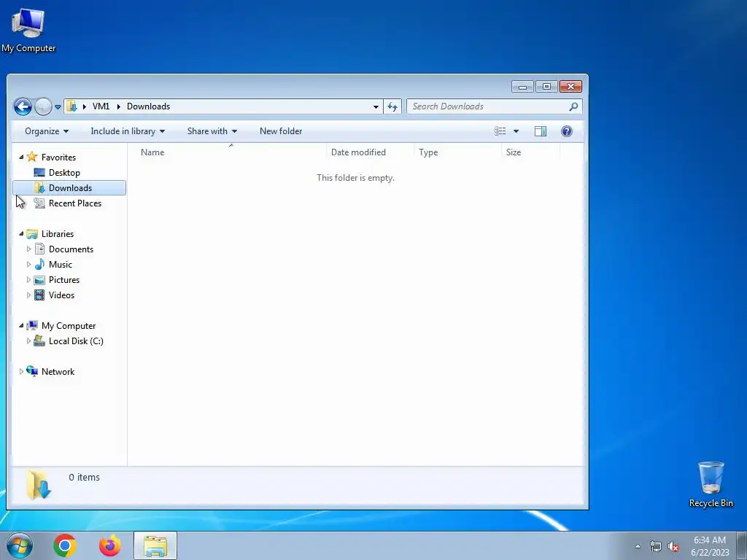Viewport: 747px width, 560px height.
Task: Open the Organize menu
Action: tap(47, 131)
